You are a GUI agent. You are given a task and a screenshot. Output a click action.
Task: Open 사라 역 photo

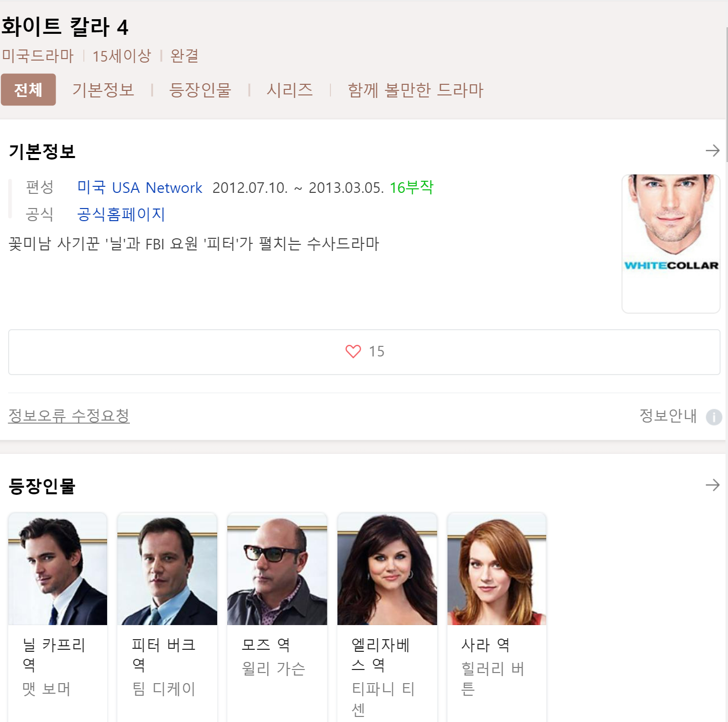[497, 569]
